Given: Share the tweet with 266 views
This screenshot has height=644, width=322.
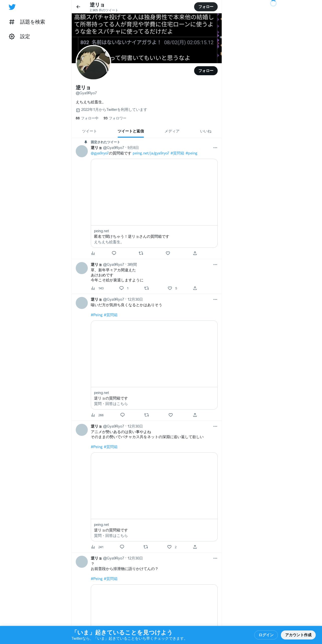Looking at the screenshot, I should coord(195,415).
